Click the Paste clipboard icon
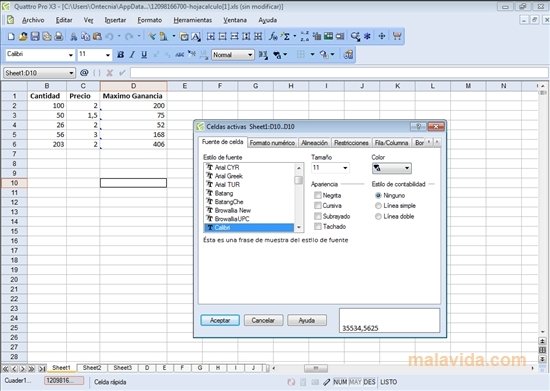 (x=97, y=36)
